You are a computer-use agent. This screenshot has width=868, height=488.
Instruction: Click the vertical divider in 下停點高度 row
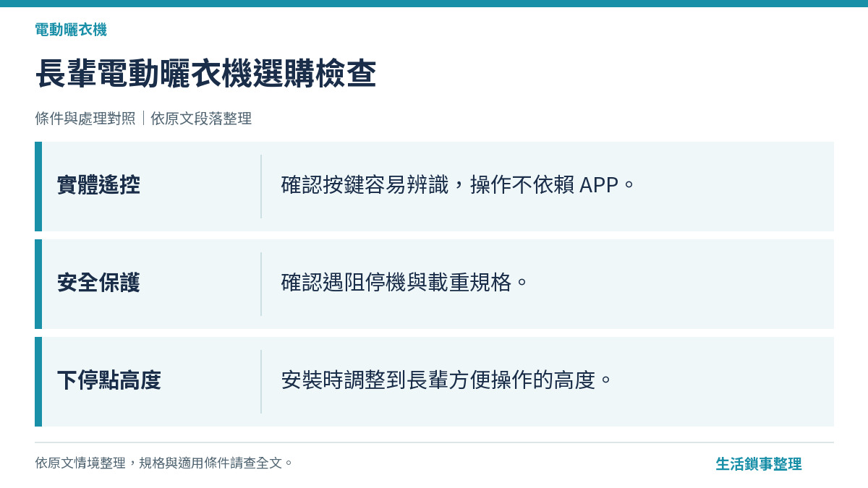(x=261, y=382)
